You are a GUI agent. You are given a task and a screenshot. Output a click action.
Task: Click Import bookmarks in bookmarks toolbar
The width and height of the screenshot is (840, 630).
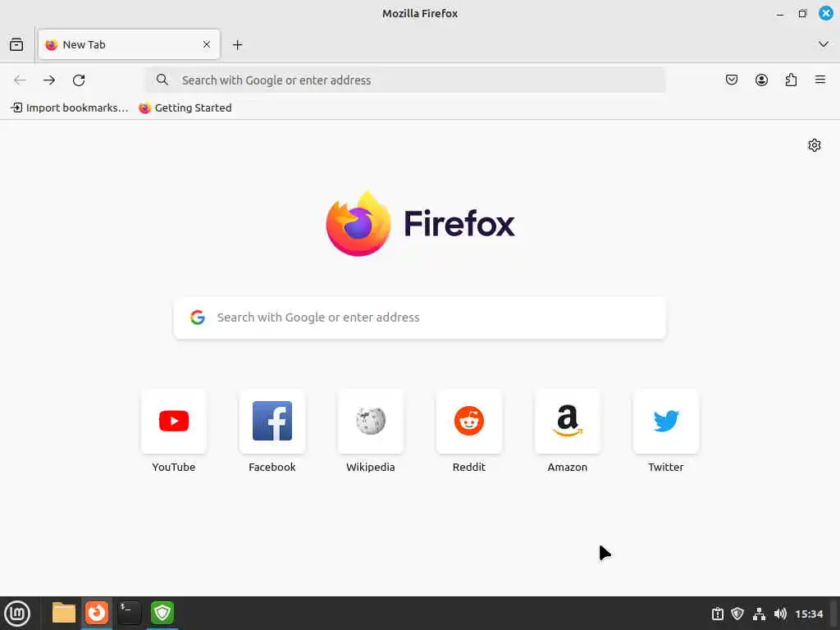pos(70,107)
